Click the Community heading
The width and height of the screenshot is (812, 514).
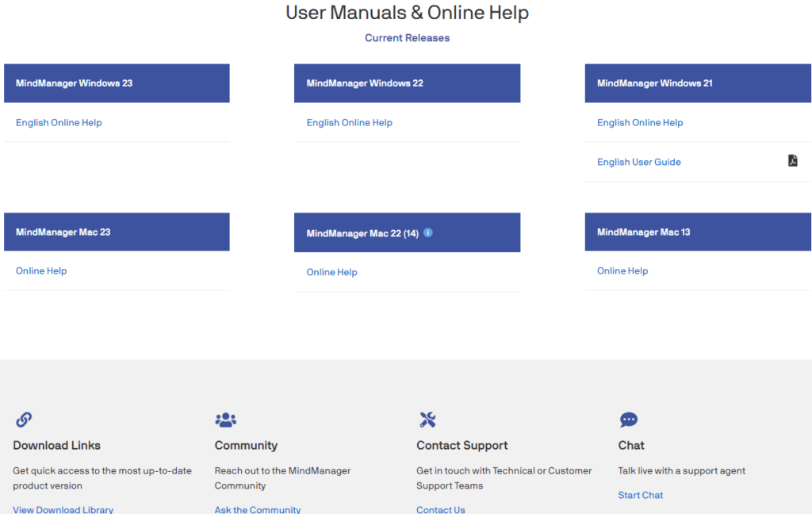tap(246, 446)
